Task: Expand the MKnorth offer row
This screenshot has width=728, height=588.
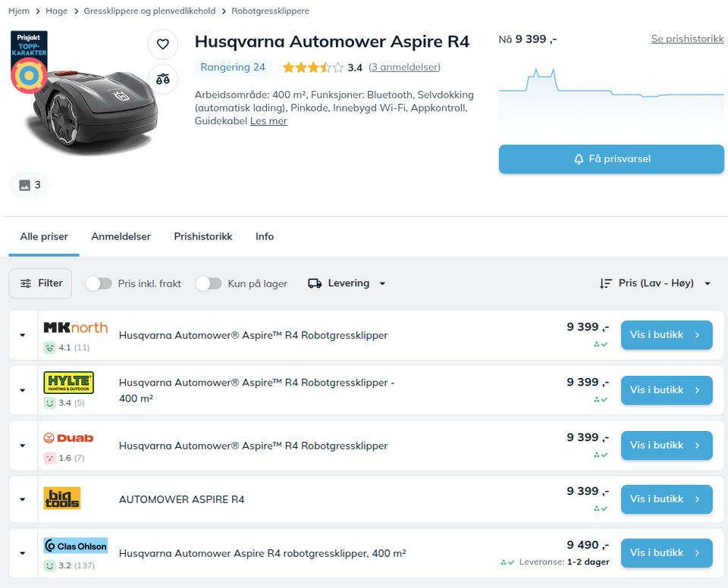Action: coord(23,335)
